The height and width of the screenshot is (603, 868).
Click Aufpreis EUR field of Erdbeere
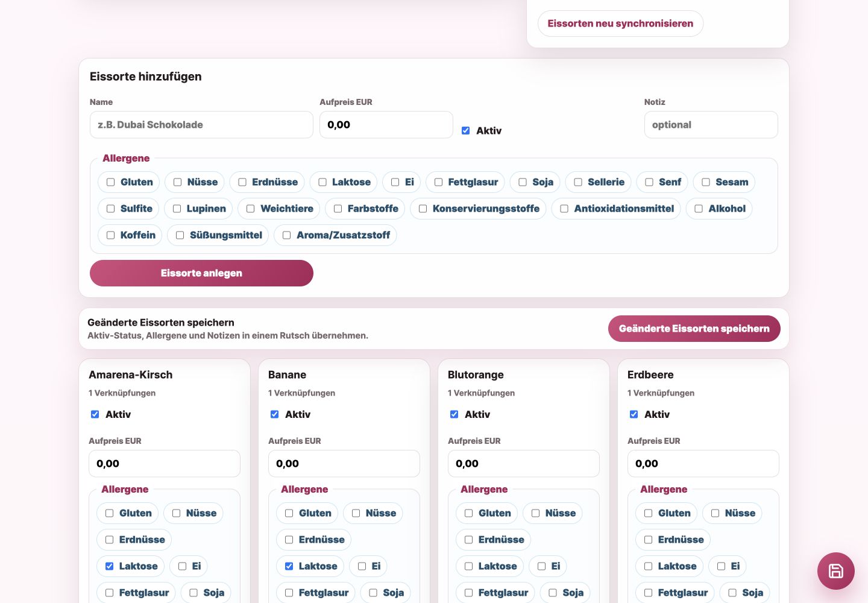pos(703,464)
